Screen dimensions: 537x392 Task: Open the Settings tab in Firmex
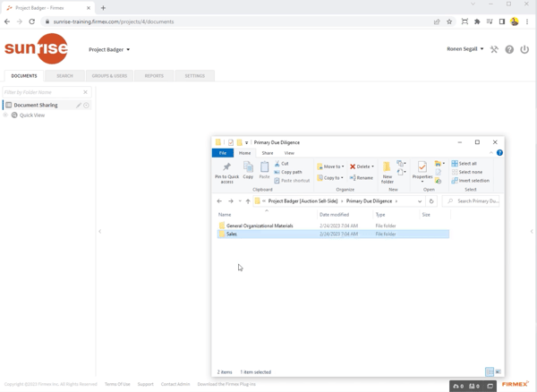[195, 76]
